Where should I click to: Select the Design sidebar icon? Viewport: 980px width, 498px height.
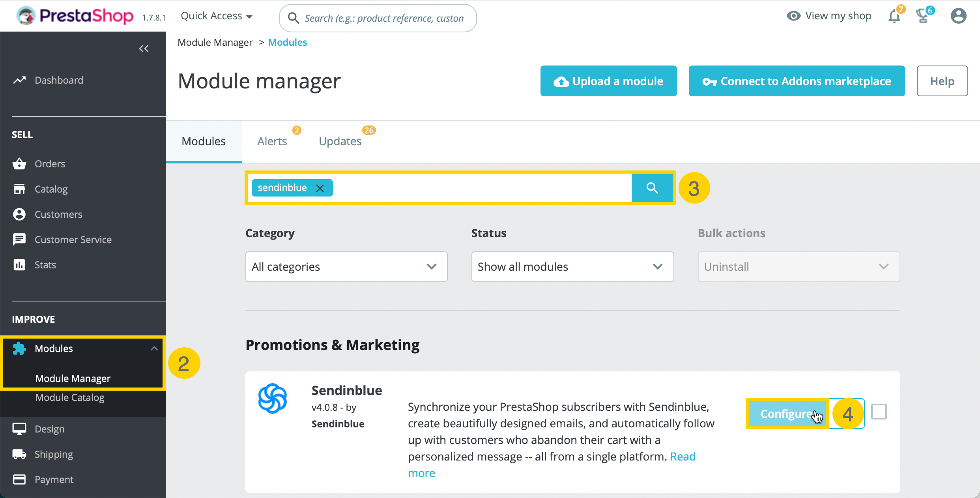tap(19, 429)
